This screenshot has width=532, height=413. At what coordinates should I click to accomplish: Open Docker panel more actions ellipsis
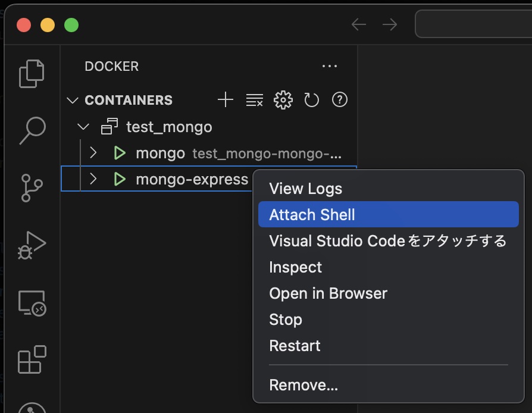[330, 67]
